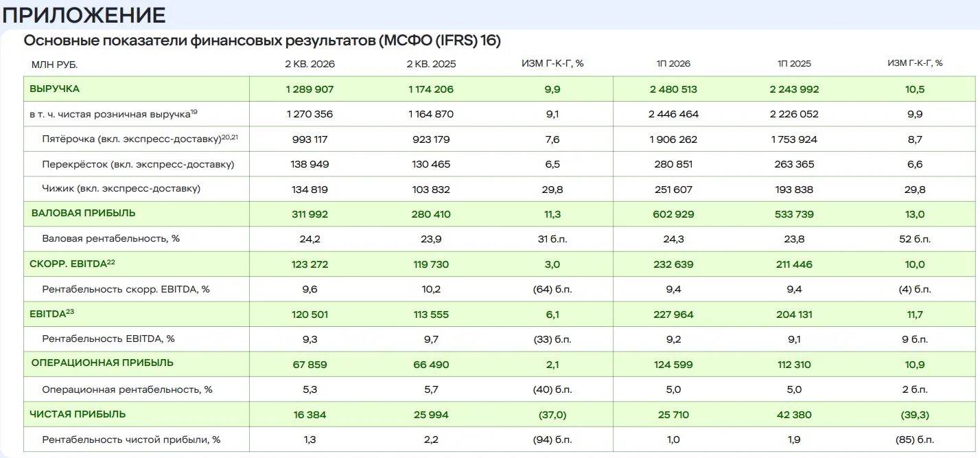Select the "в т. ч. чистая розничная выручка" label

pos(114,114)
